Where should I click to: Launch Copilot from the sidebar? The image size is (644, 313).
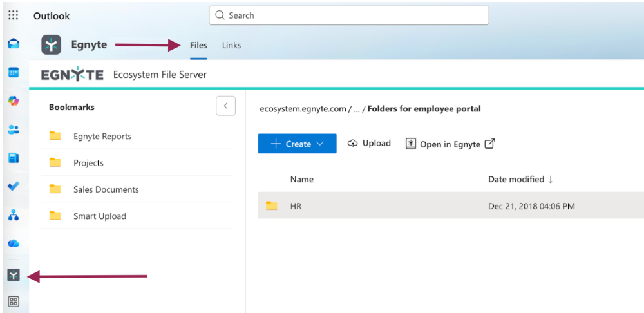[x=13, y=100]
